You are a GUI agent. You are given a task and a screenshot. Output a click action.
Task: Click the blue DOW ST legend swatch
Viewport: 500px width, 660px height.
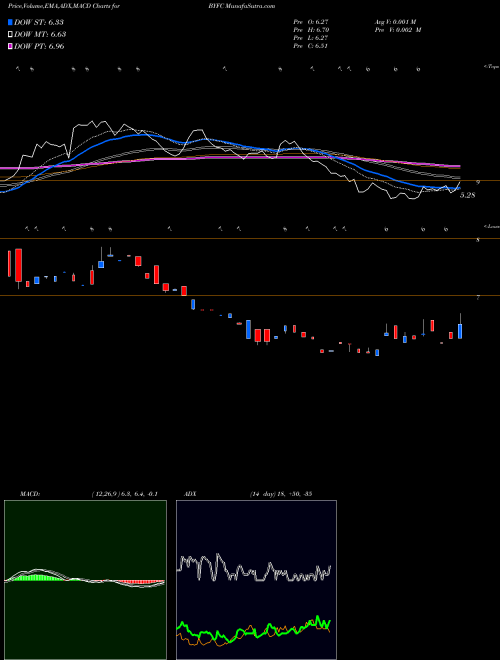(10, 22)
